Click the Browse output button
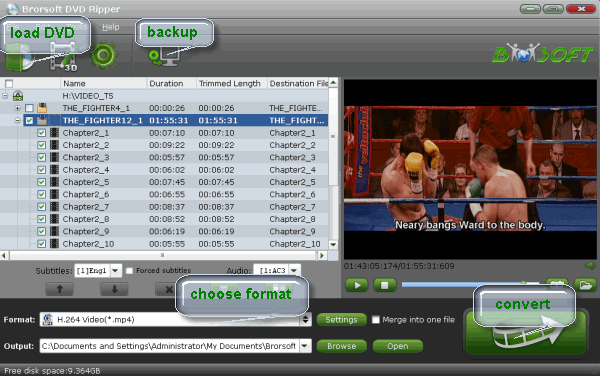Image resolution: width=600 pixels, height=376 pixels. tap(341, 346)
